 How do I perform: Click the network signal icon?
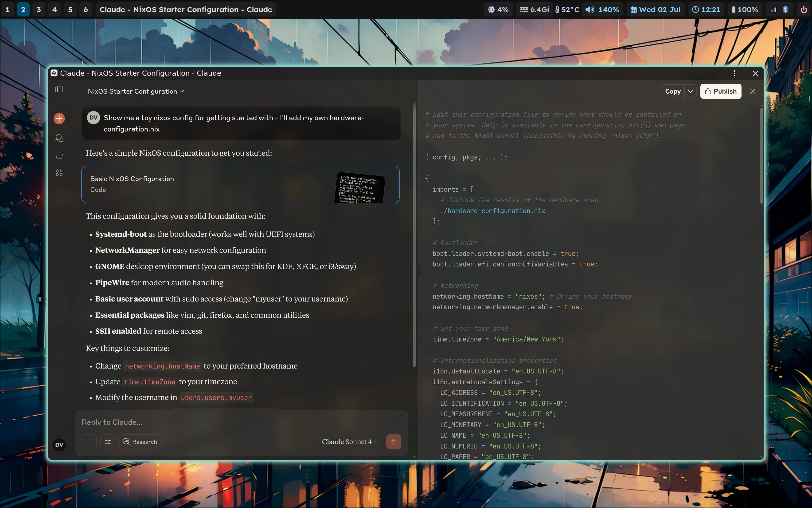click(773, 9)
